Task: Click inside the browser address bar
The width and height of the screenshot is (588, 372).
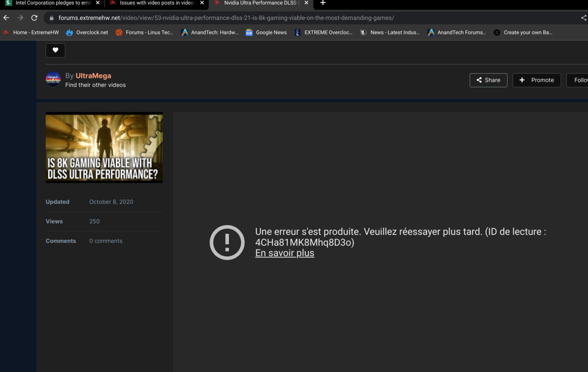Action: tap(230, 17)
